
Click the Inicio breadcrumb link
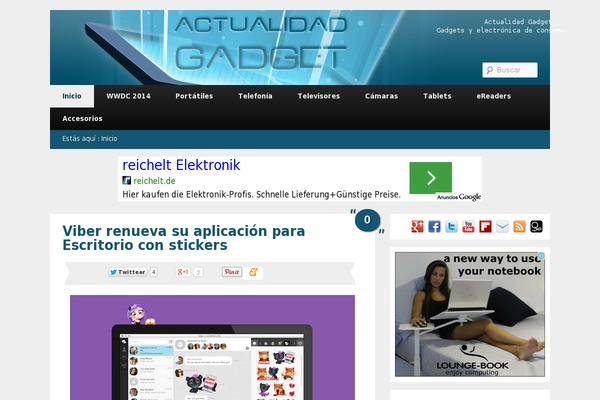point(109,139)
